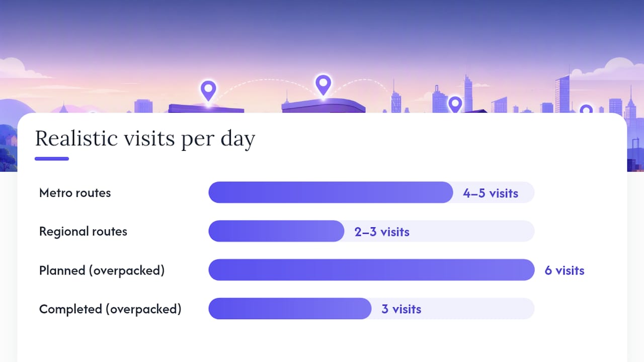Click the Completed (overpacked) label
This screenshot has height=362, width=644.
point(110,309)
